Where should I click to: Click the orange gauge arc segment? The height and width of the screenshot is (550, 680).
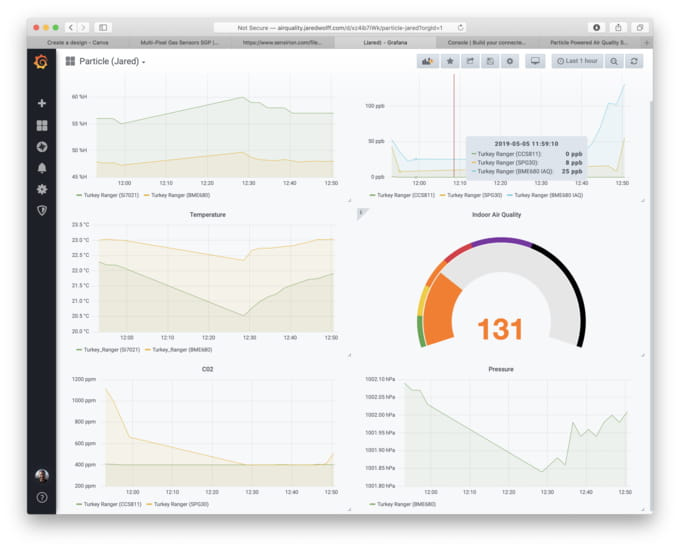441,310
